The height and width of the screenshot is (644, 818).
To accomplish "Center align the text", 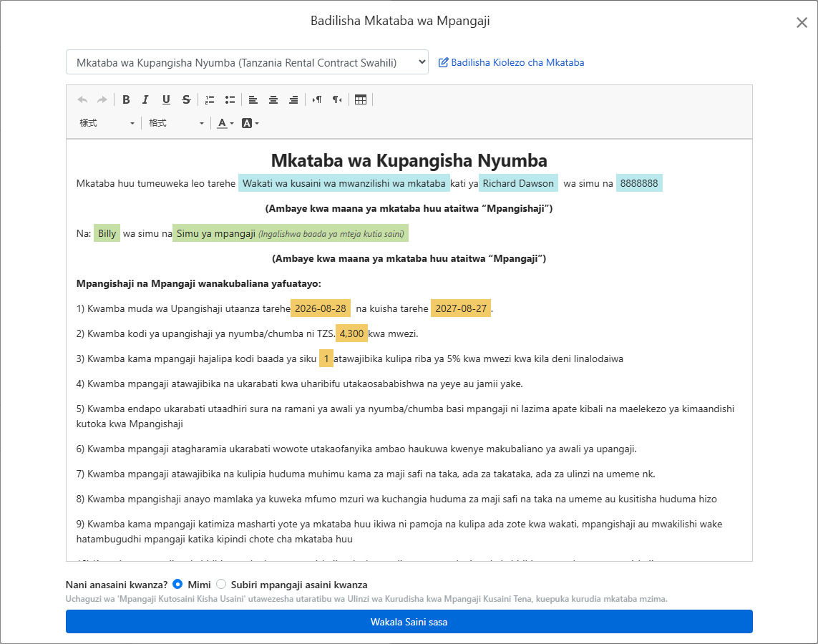I will 273,99.
